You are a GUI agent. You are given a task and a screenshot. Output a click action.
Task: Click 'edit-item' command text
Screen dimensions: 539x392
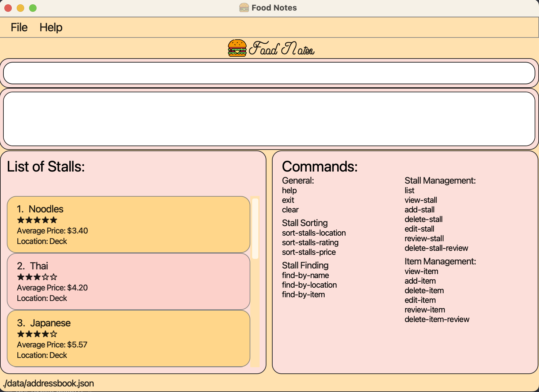pyautogui.click(x=420, y=300)
